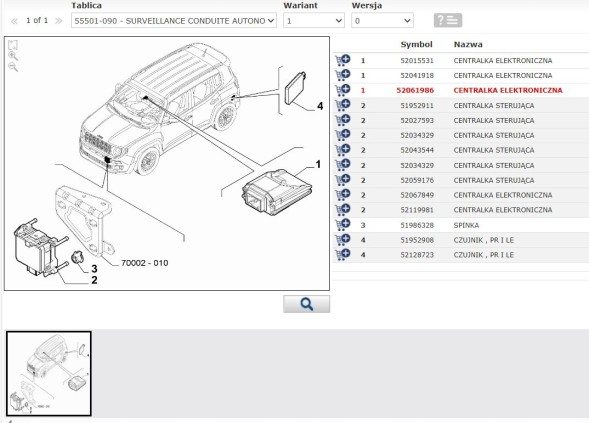Select symbol 52015531
This screenshot has width=589, height=423.
417,60
